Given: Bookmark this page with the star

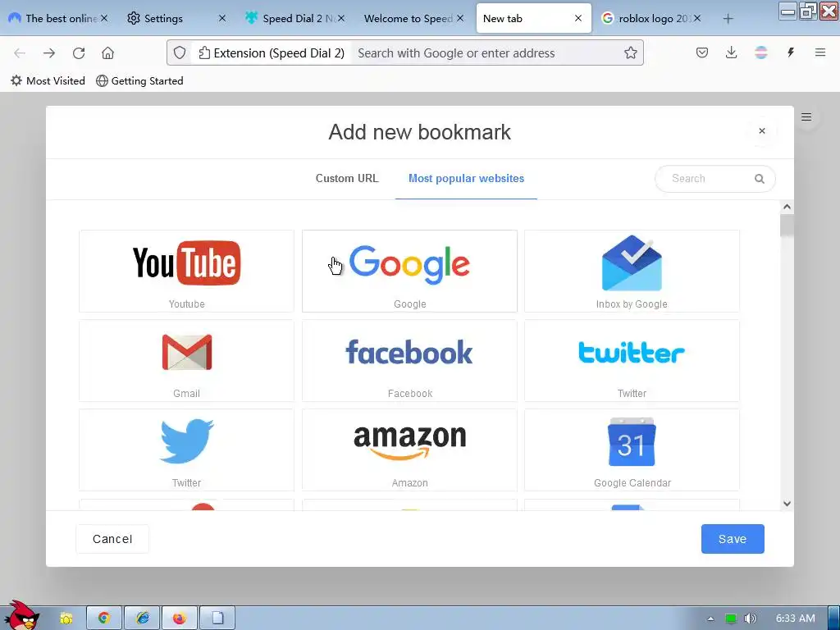Looking at the screenshot, I should (x=631, y=52).
